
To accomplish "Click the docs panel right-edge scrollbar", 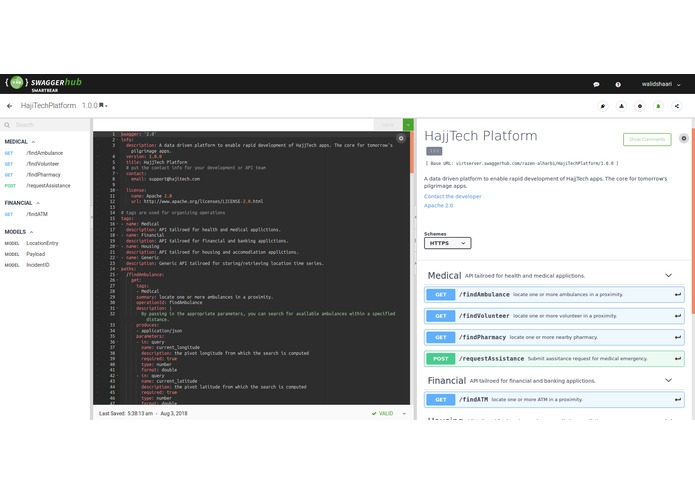I will coord(693,220).
